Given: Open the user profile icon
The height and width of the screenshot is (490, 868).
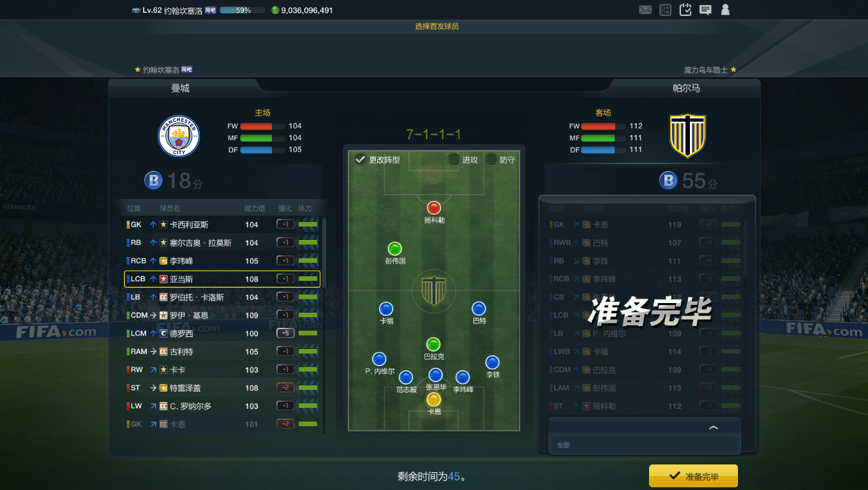Looking at the screenshot, I should [x=725, y=10].
